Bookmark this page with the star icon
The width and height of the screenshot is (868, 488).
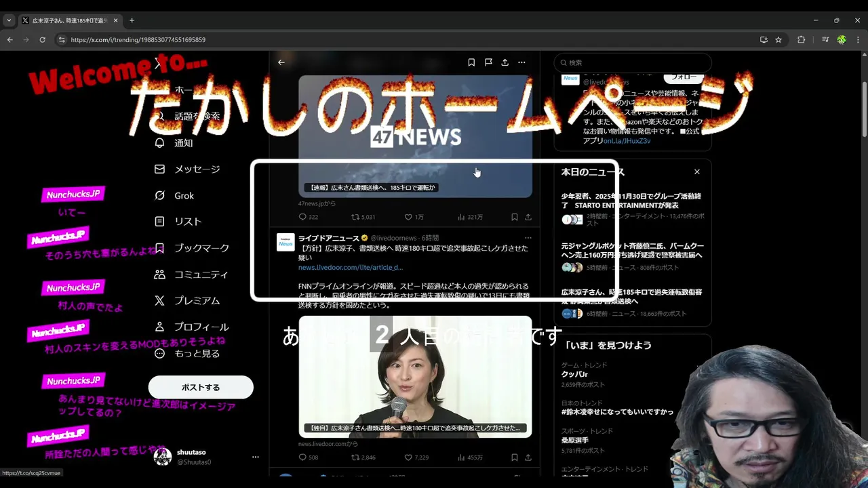pyautogui.click(x=778, y=40)
